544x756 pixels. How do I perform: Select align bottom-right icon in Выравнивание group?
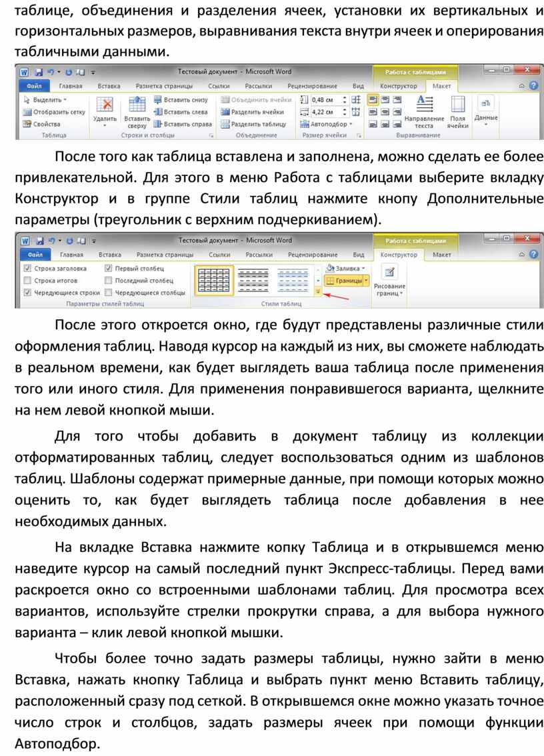(397, 124)
